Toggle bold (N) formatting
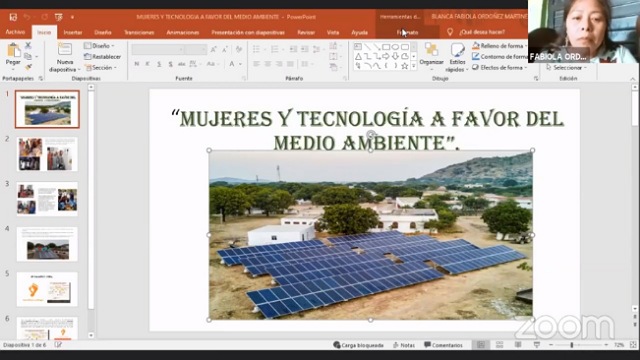640x360 pixels. pyautogui.click(x=137, y=64)
